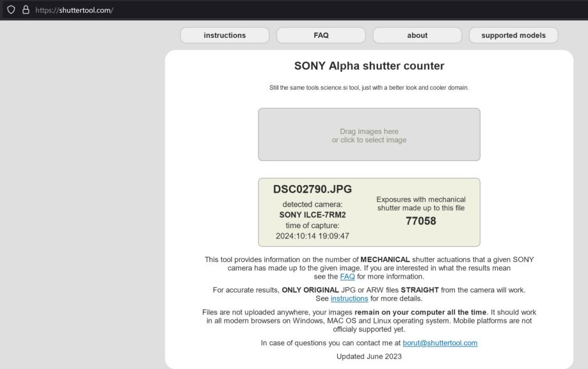588x369 pixels.
Task: Follow the FAQ link in description
Action: coord(347,277)
